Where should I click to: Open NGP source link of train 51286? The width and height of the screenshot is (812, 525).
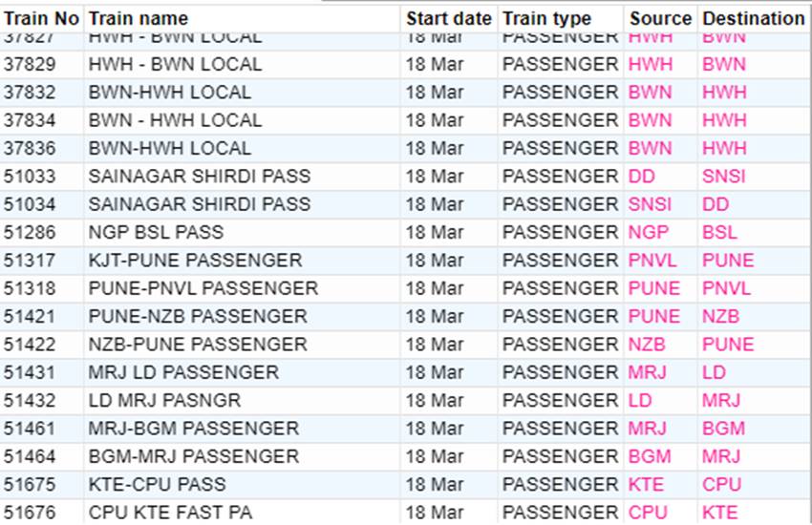tap(649, 232)
